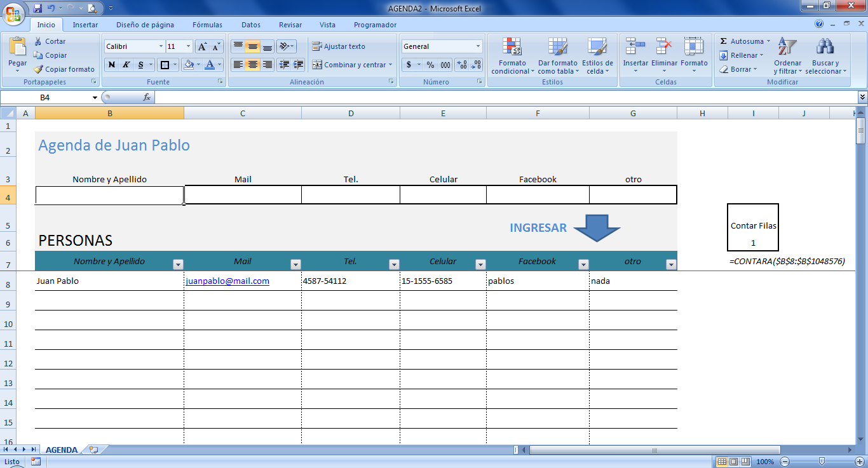Open Formato cells menu
Screen dimensions: 868x468
[694, 56]
